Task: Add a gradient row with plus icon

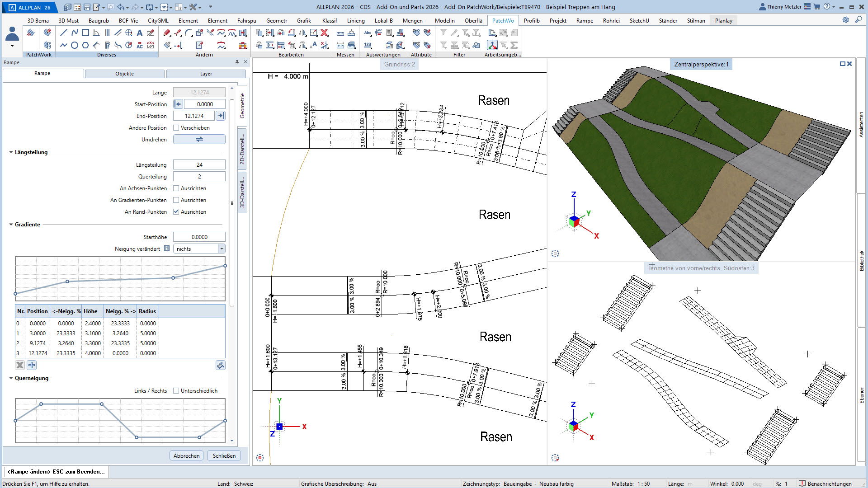Action: pyautogui.click(x=32, y=365)
